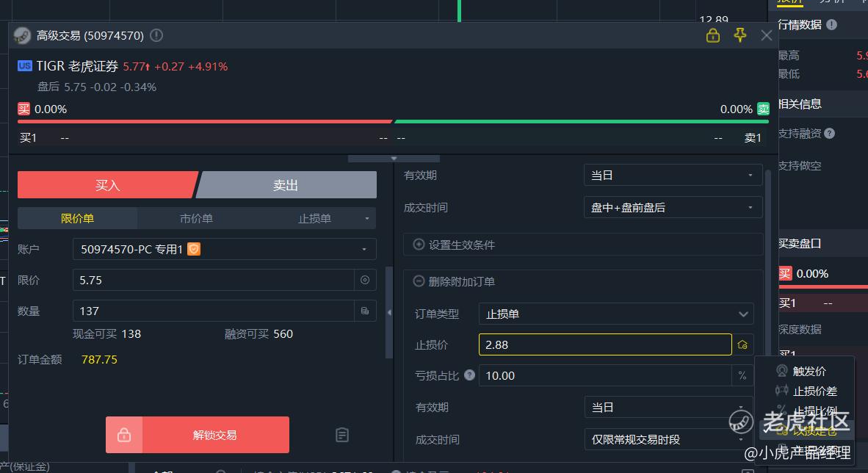Open the 成交时间 dropdown showing 盘中+盘前盘后
Viewport: 868px width, 473px height.
(x=673, y=208)
